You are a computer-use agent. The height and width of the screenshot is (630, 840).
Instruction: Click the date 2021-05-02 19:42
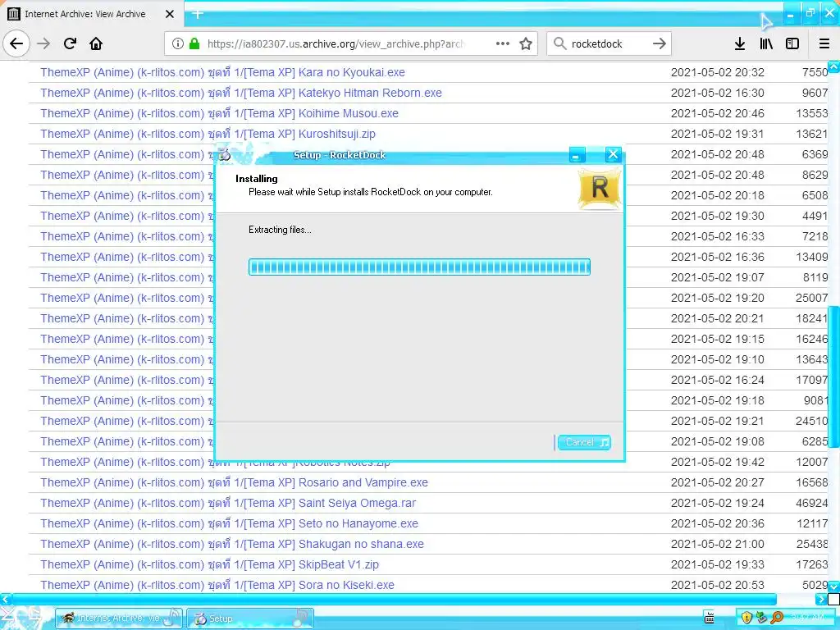pyautogui.click(x=717, y=463)
